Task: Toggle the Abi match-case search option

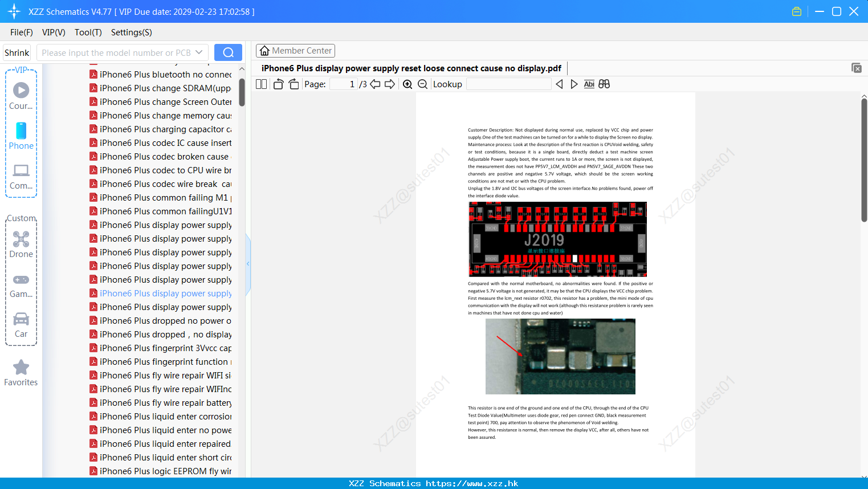Action: 589,84
